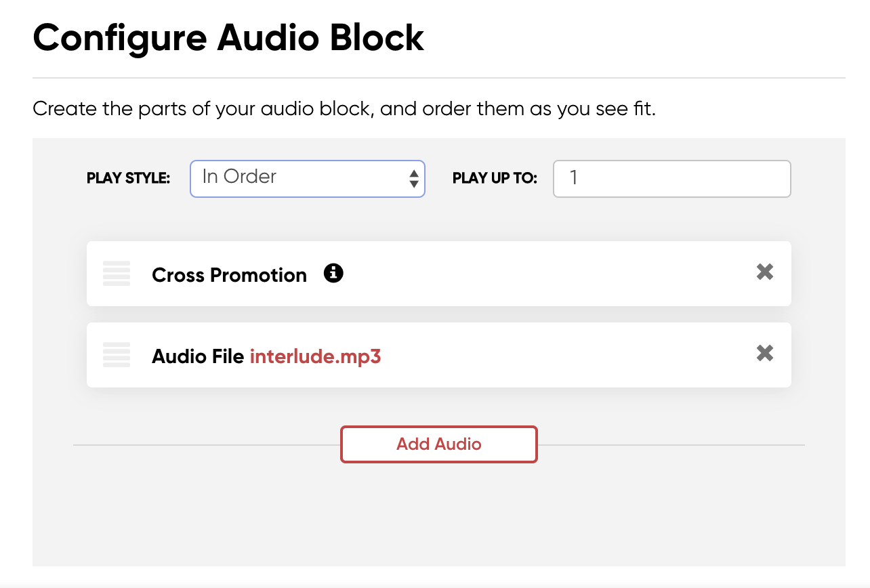Remove the Cross Promotion part

pos(765,272)
